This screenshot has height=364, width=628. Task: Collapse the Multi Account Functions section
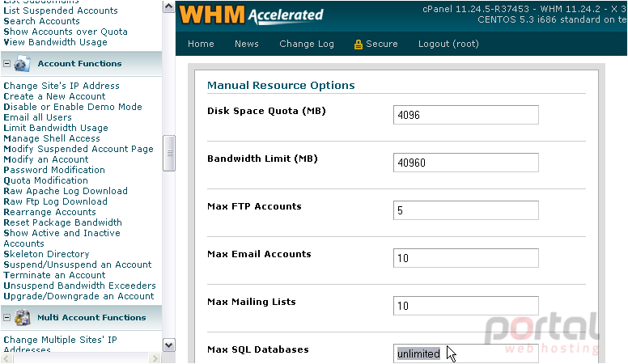coord(6,318)
